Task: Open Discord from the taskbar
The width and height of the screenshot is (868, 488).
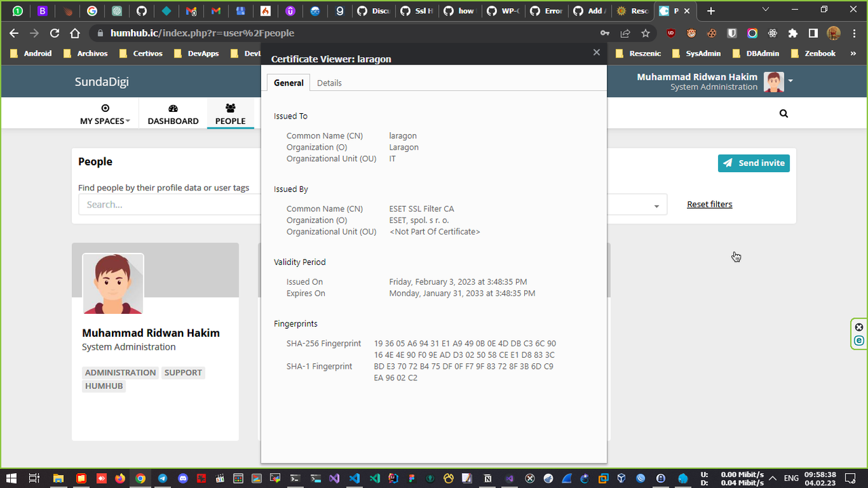Action: (x=183, y=478)
